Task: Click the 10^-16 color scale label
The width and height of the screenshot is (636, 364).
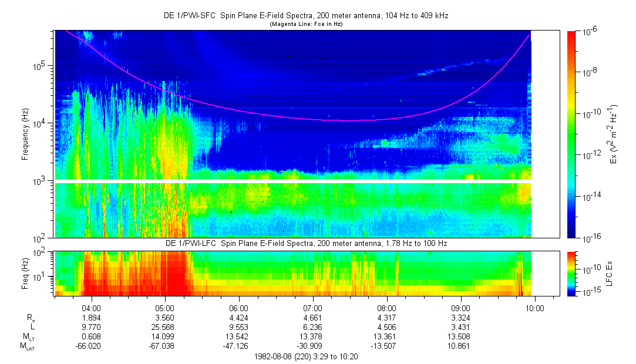Action: click(x=590, y=238)
